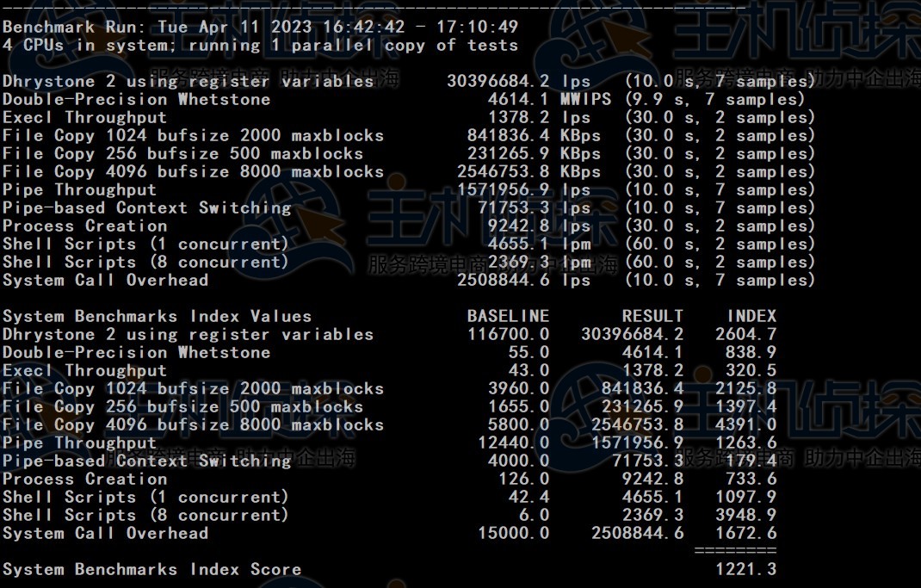Image resolution: width=921 pixels, height=588 pixels.
Task: Select the baseline value 3960.0
Action: 519,389
